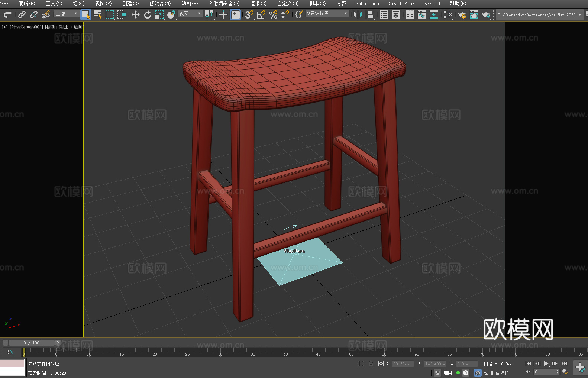Choose the rectangular selection region tool
Viewport: 588px width, 378px height.
[110, 14]
